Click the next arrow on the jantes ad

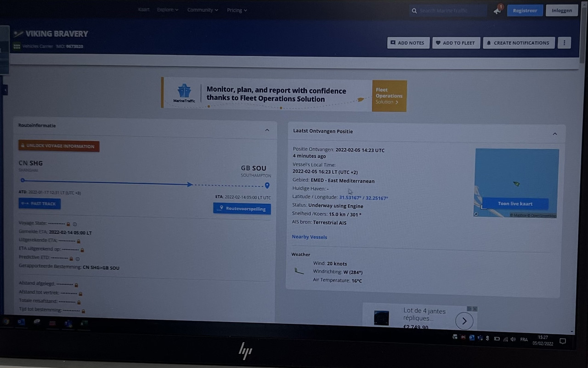click(x=464, y=321)
